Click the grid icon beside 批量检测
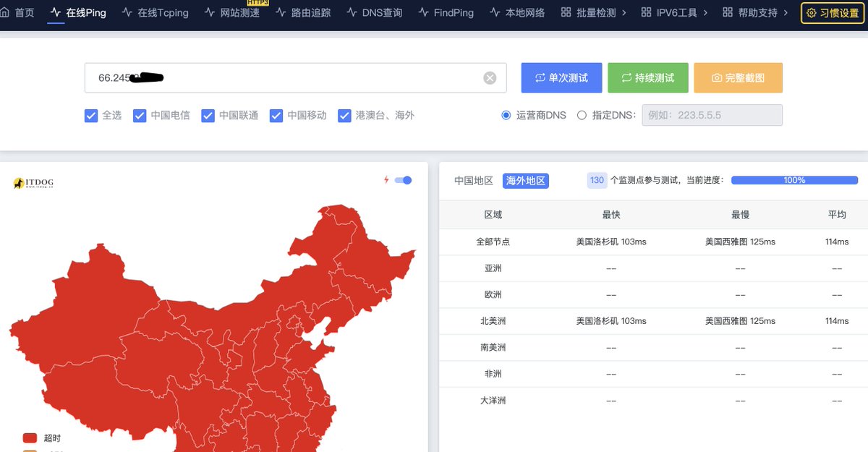The height and width of the screenshot is (452, 868). coord(566,12)
